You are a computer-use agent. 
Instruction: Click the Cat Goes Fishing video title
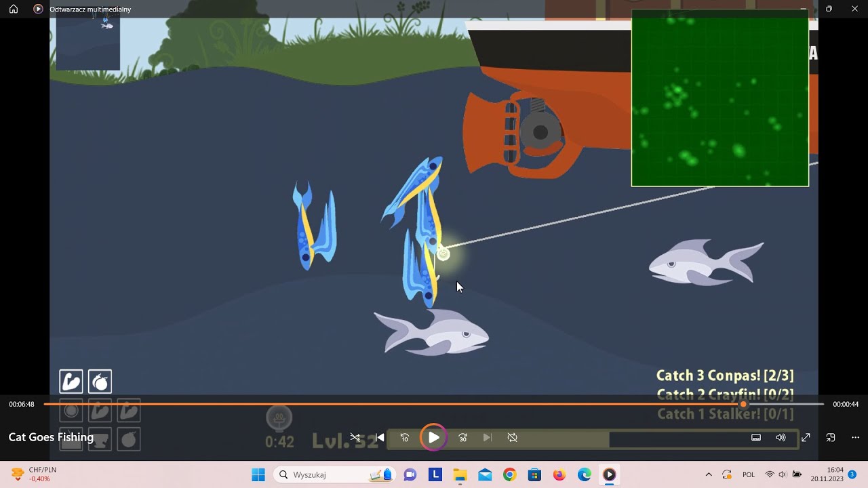click(x=51, y=437)
